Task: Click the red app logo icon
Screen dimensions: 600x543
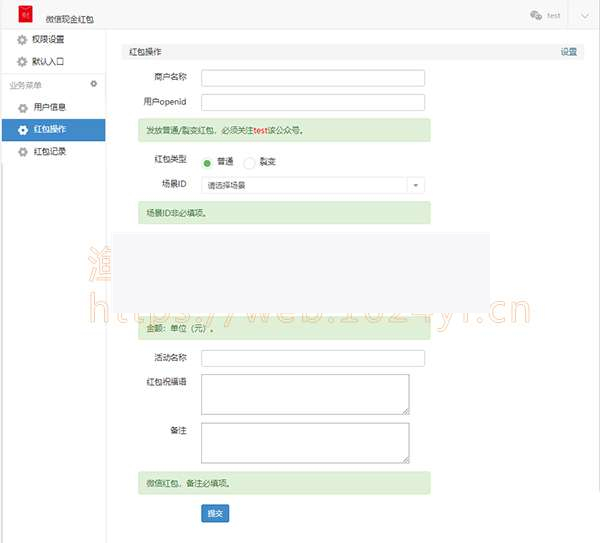Action: (26, 15)
